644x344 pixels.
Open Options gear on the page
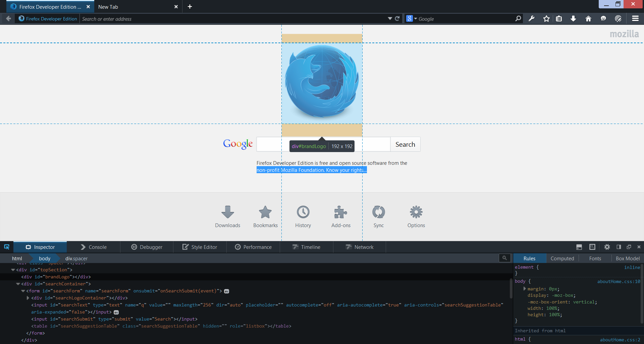coord(416,212)
